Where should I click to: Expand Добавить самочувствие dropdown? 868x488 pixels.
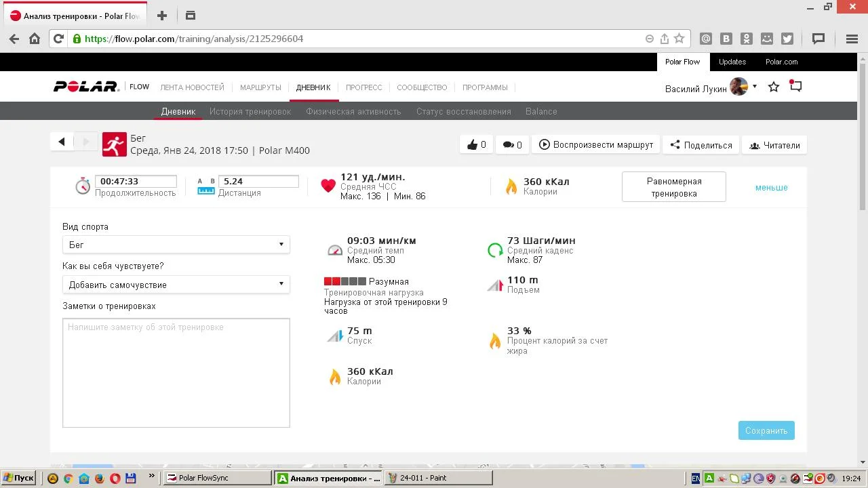(x=176, y=285)
